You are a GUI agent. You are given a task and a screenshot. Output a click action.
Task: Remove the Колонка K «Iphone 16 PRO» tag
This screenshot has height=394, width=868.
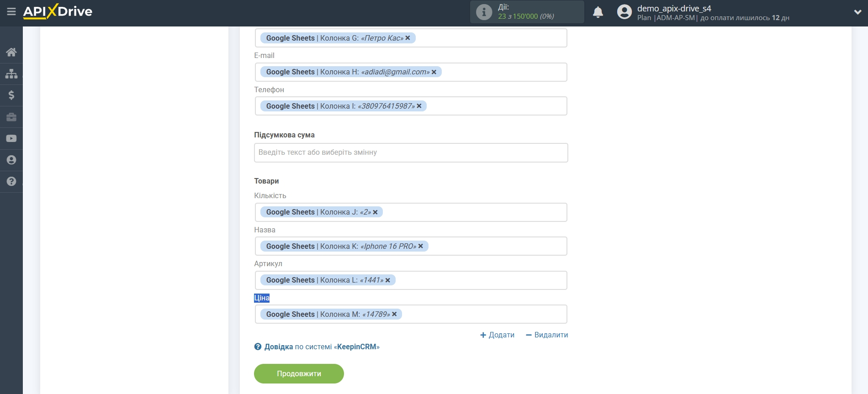coord(421,246)
